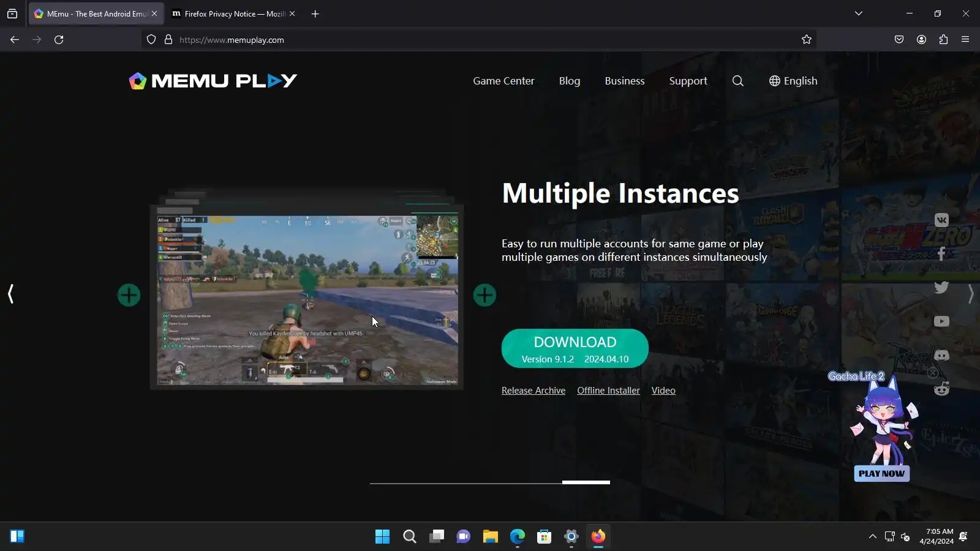
Task: Click the plus icon left of game screenshot
Action: (x=129, y=295)
